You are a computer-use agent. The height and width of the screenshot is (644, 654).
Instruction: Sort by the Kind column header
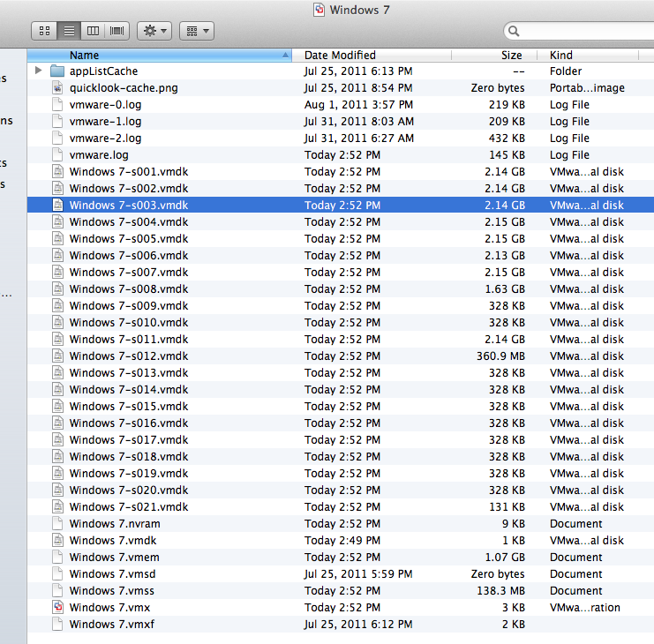(588, 55)
